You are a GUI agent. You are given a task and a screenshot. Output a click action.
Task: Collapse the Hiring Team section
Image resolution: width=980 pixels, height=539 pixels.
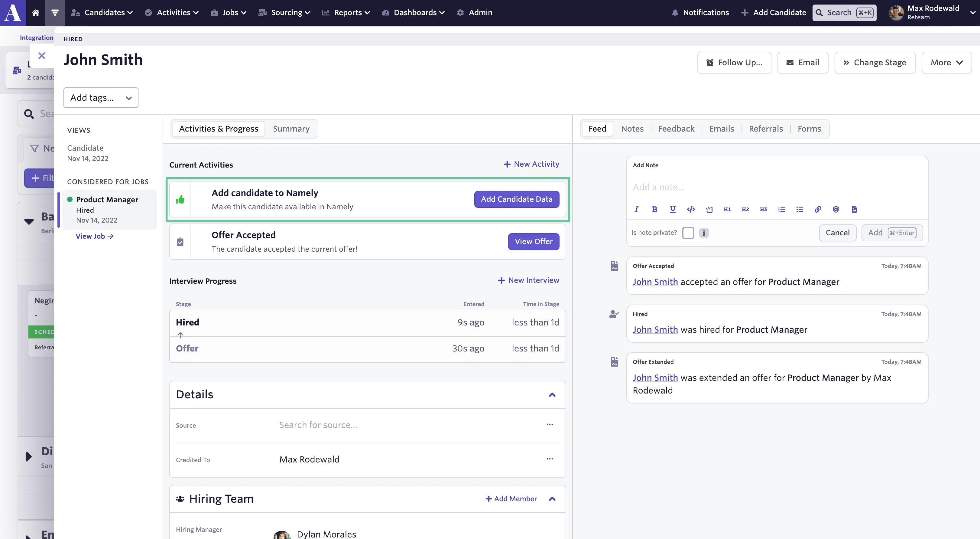point(552,499)
